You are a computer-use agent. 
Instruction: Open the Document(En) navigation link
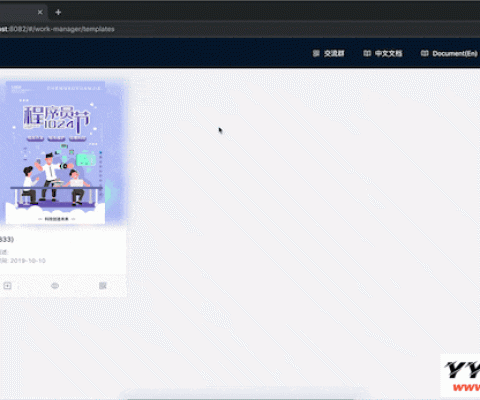tap(455, 53)
